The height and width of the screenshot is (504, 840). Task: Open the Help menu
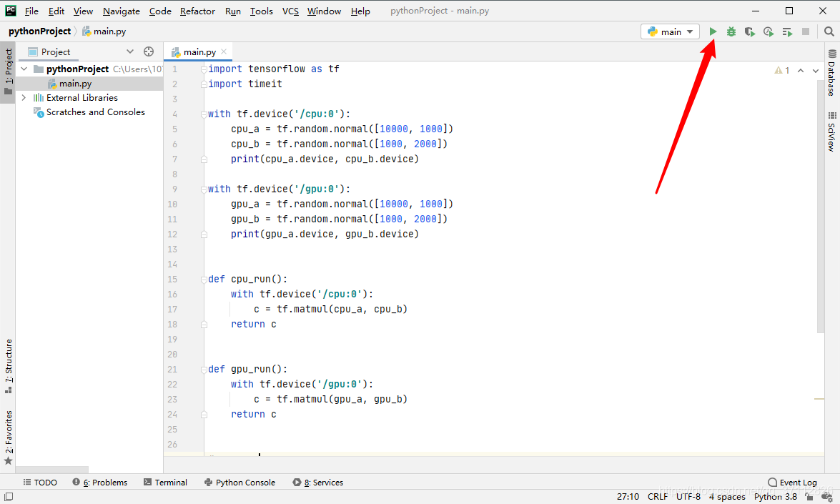coord(360,11)
